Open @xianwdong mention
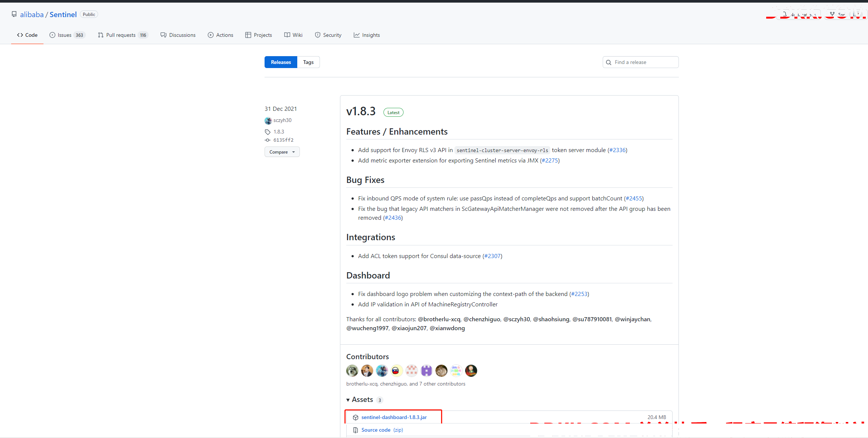Viewport: 868px width, 438px height. click(x=447, y=328)
